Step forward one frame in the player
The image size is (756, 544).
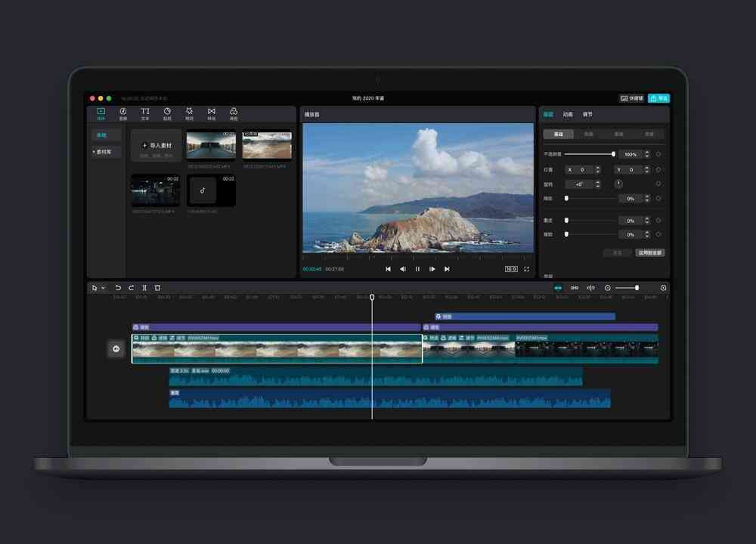click(x=432, y=269)
